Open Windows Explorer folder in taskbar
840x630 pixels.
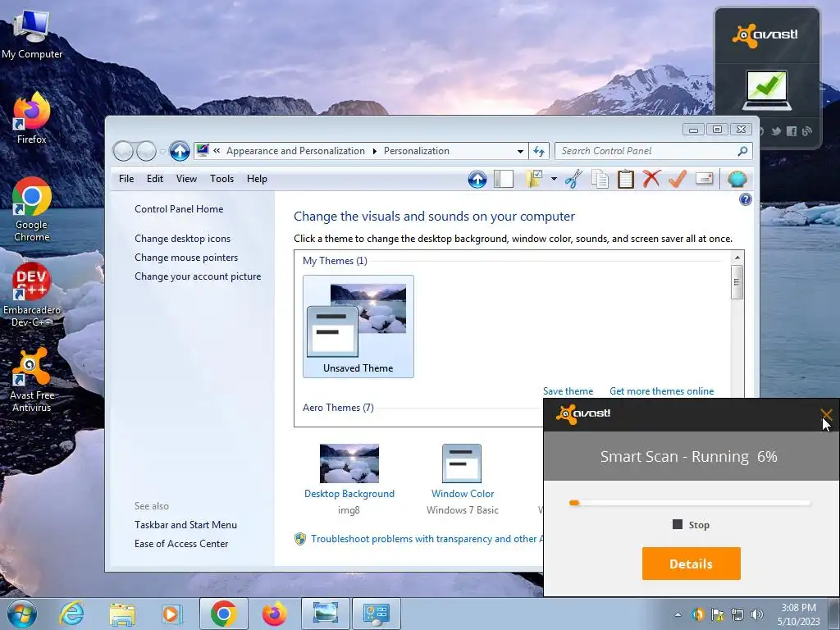coord(122,614)
